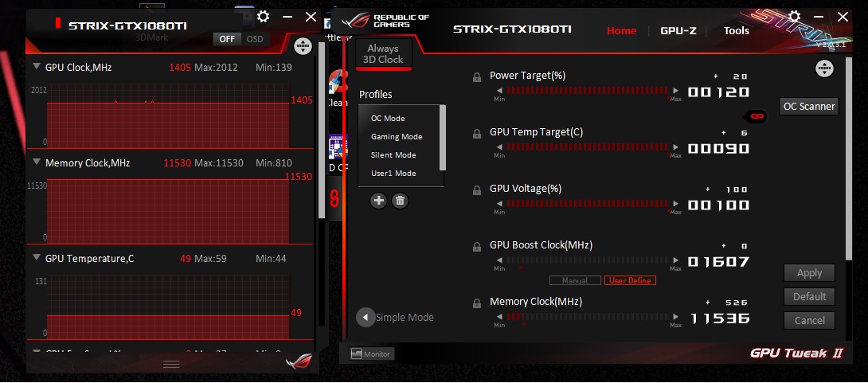Add a new profile with plus icon
This screenshot has height=383, width=868.
(x=378, y=201)
